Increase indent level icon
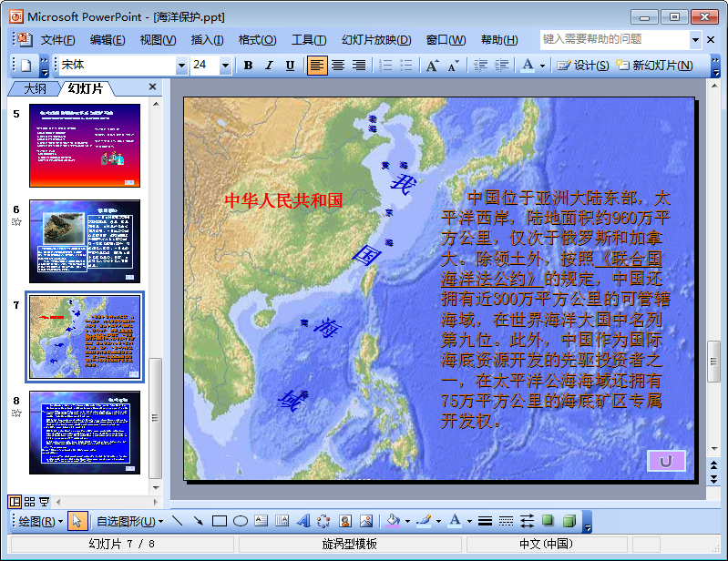This screenshot has height=561, width=728. (x=501, y=66)
